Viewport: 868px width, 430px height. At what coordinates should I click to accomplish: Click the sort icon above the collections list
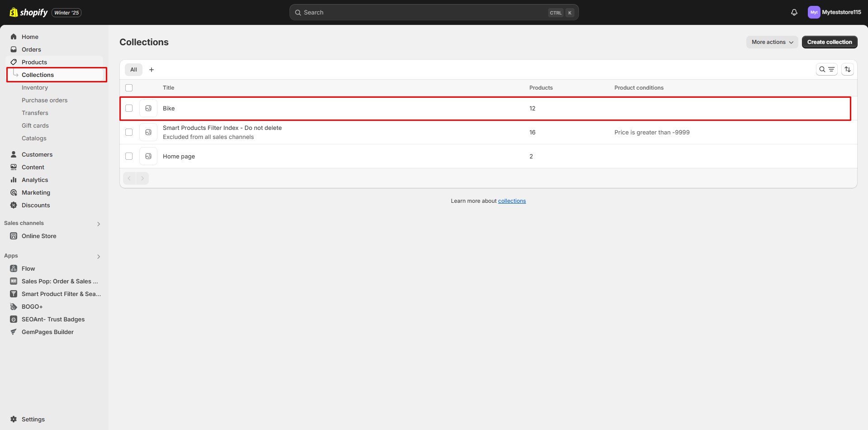click(848, 69)
